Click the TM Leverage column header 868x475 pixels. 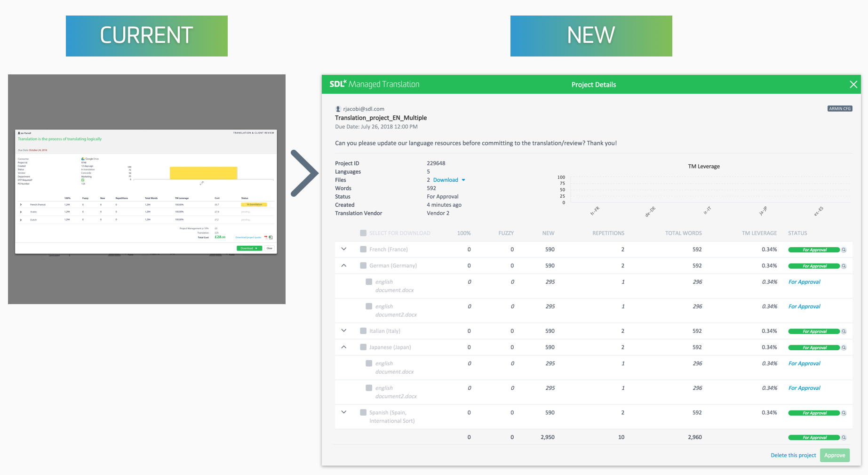(759, 233)
